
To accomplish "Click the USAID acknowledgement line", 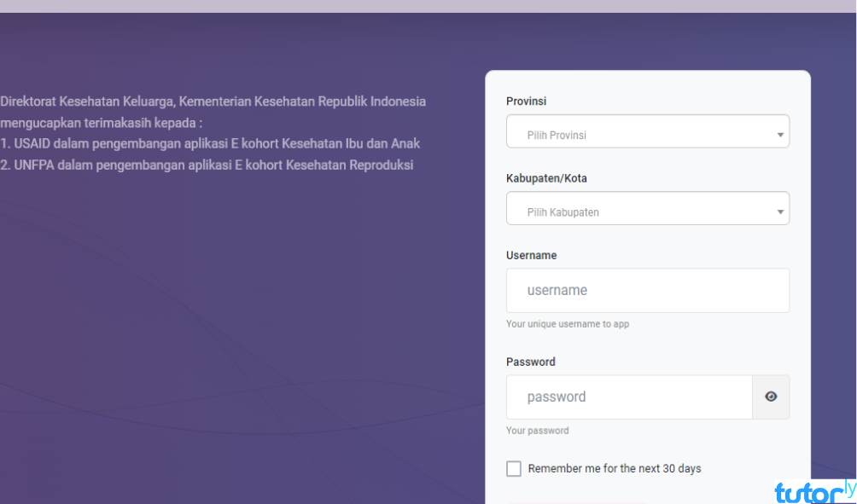I will coord(210,143).
